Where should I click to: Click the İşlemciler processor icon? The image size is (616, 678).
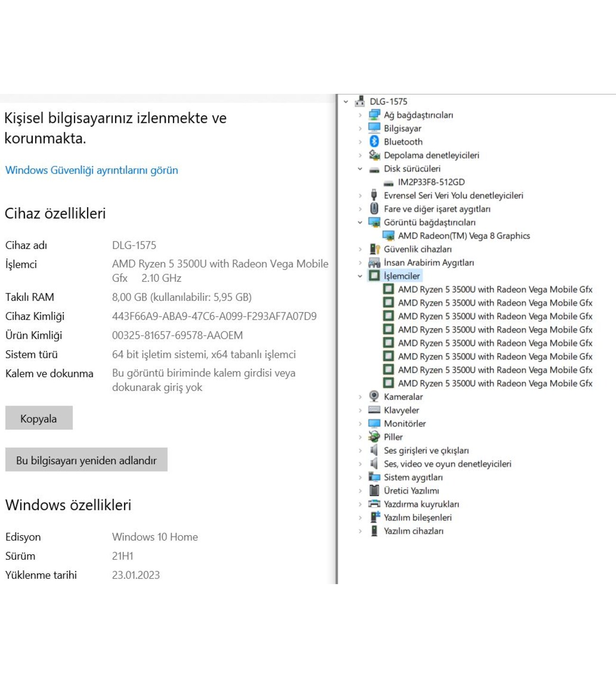click(374, 275)
